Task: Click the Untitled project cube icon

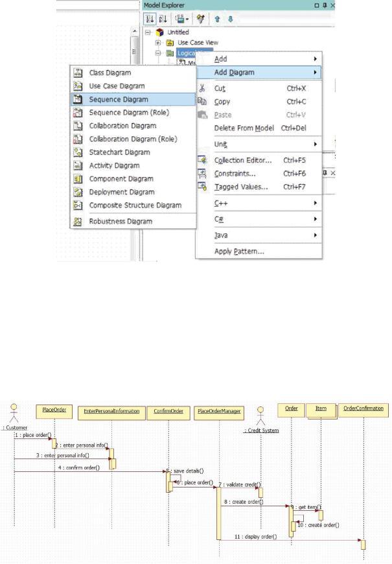Action: tap(159, 32)
